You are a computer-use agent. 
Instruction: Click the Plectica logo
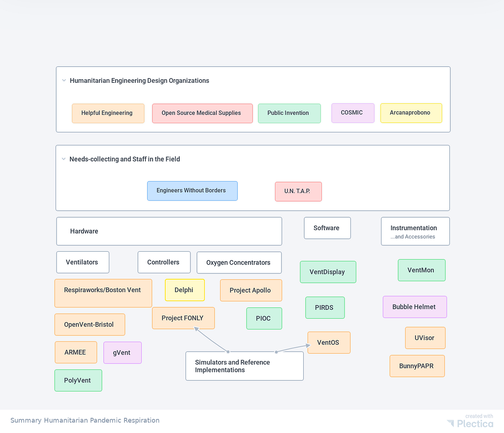coord(470,423)
